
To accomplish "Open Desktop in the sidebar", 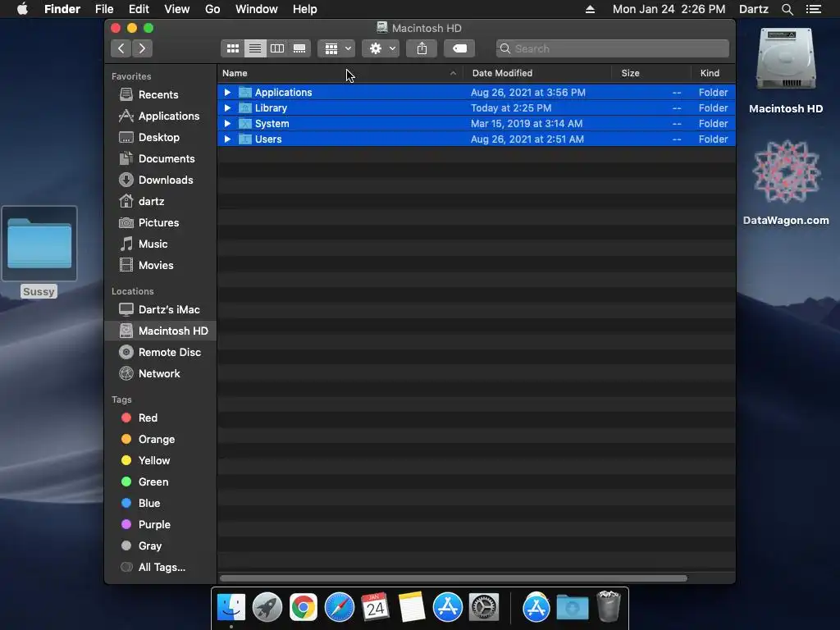I will (158, 138).
